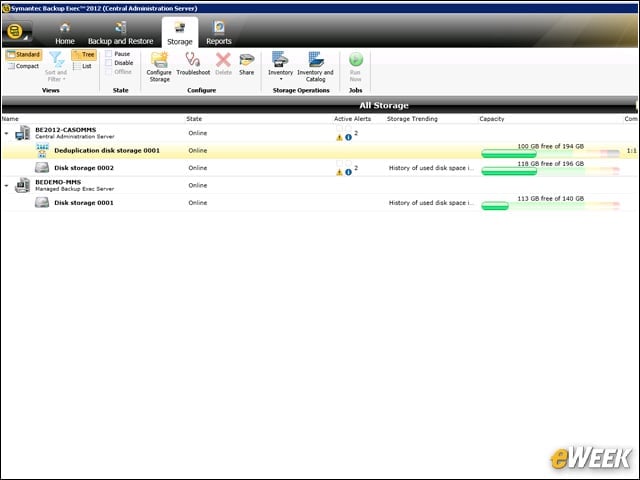Click Online state of BEDEMO-MMS server
The image size is (640, 480).
[198, 185]
